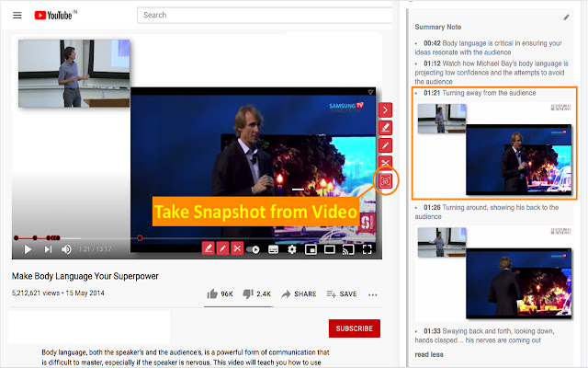Play the video
This screenshot has height=368, width=588.
point(28,249)
